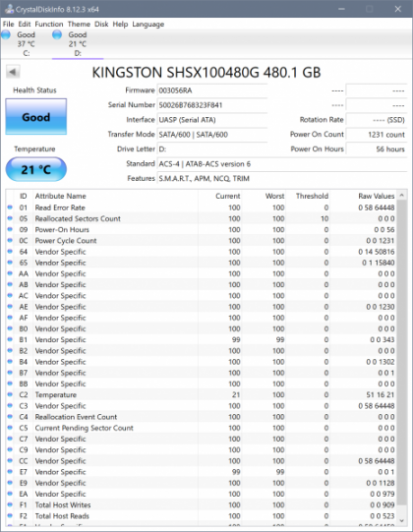Screen dimensions: 413x532
Task: Click status dot for attribute 65
Action: (10, 263)
